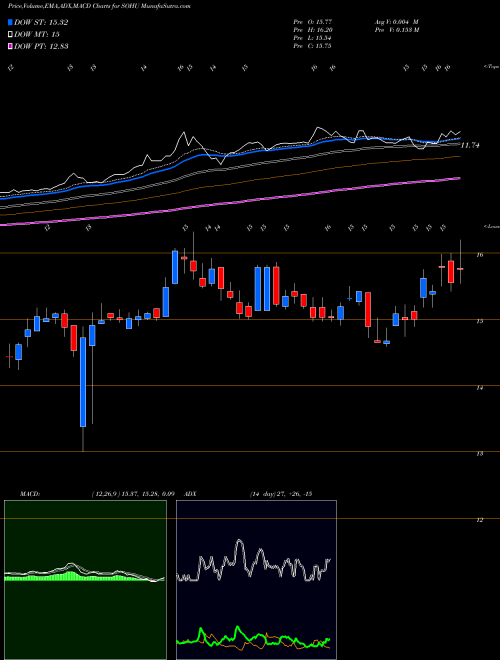The width and height of the screenshot is (500, 660).
Task: Click the blue DOW ST legend swatch
Action: (x=11, y=22)
